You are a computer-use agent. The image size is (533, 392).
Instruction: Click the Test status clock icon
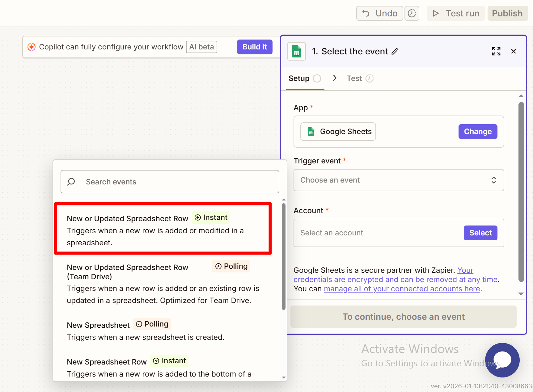coord(370,78)
